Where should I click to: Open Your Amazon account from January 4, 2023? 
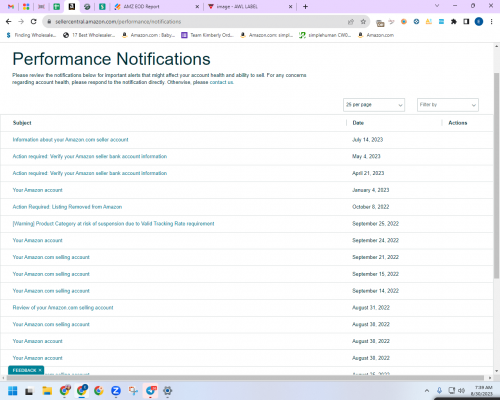(37, 190)
